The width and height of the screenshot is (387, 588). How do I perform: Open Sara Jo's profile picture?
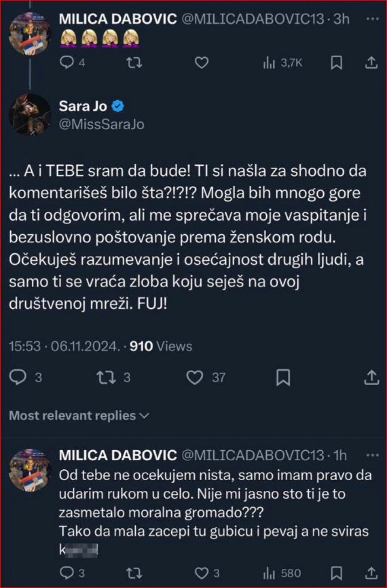[30, 114]
